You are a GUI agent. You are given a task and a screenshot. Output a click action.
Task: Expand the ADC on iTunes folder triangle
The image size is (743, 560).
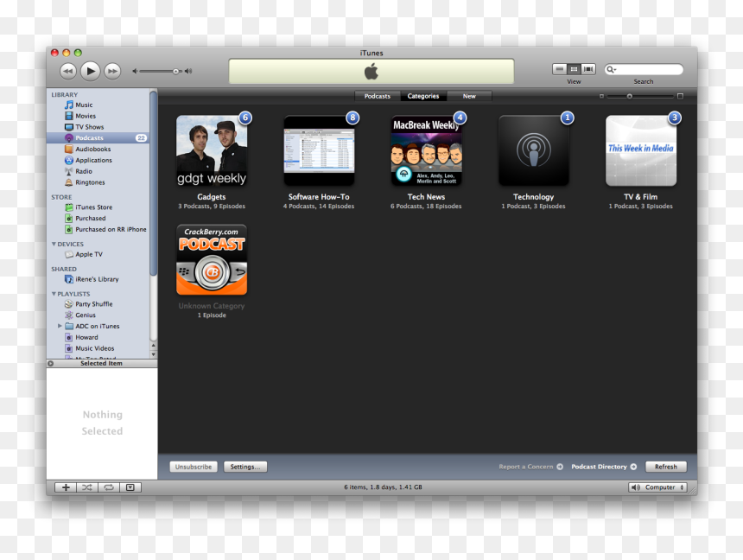tap(60, 326)
